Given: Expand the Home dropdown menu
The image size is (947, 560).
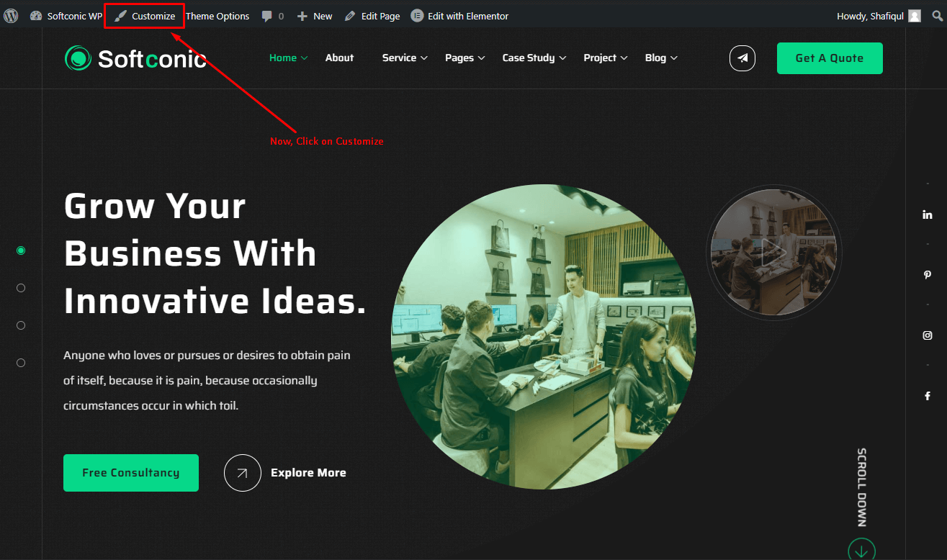Looking at the screenshot, I should [288, 58].
